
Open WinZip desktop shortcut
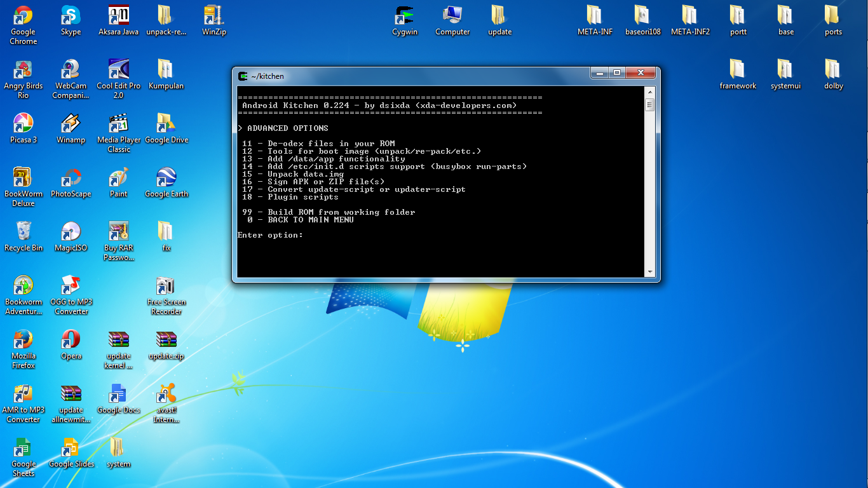214,20
